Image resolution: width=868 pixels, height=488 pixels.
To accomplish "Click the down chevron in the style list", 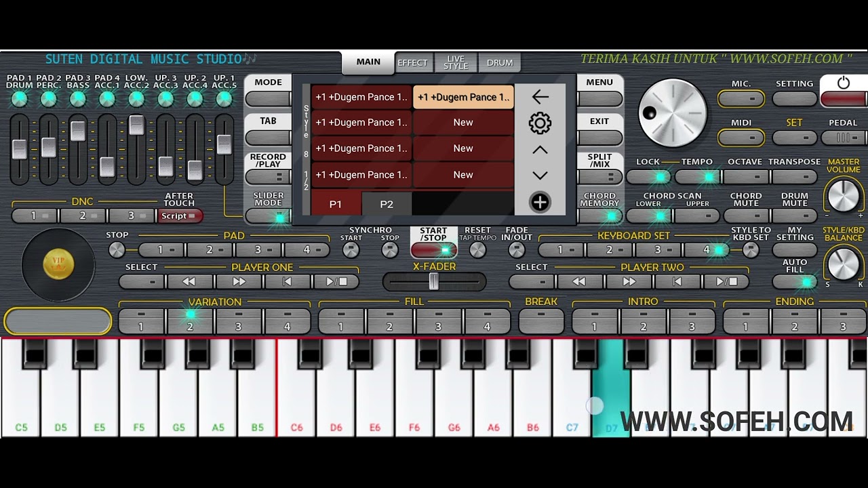I will (x=540, y=176).
